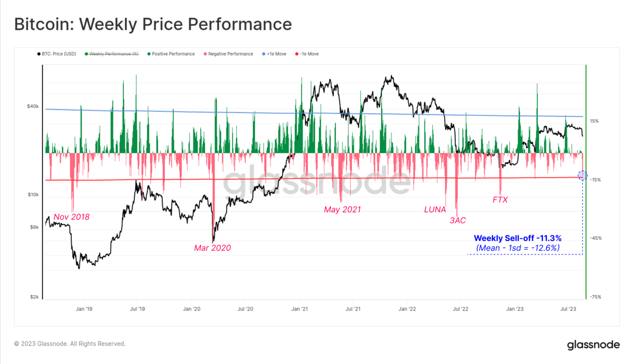Click the Mar 2020 annotation label
Image resolution: width=633 pixels, height=364 pixels.
coord(212,248)
